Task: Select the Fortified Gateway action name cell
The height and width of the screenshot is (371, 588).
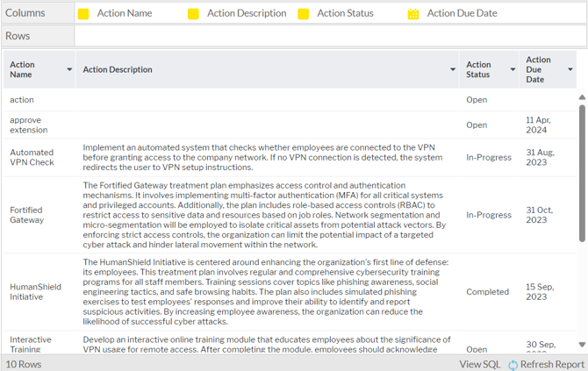Action: [x=26, y=215]
